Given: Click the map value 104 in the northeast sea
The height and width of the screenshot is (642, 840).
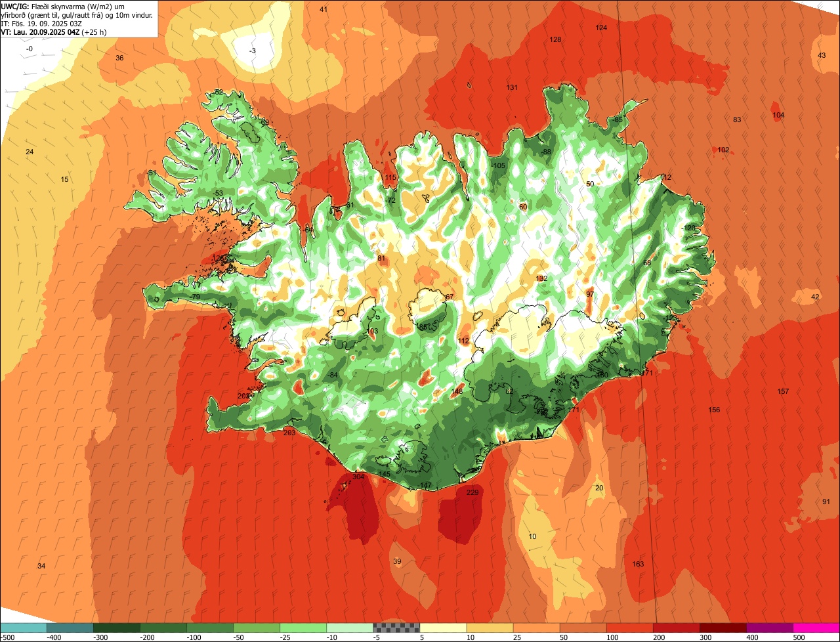Looking at the screenshot, I should point(778,115).
